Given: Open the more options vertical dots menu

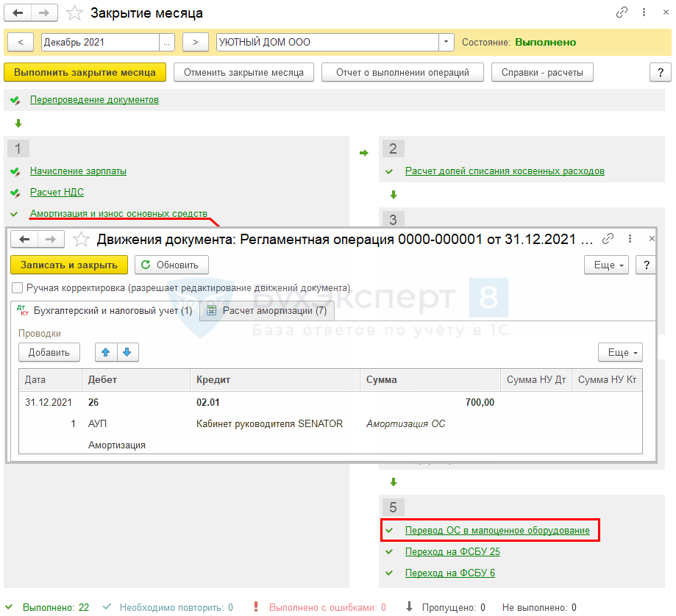Looking at the screenshot, I should 641,13.
